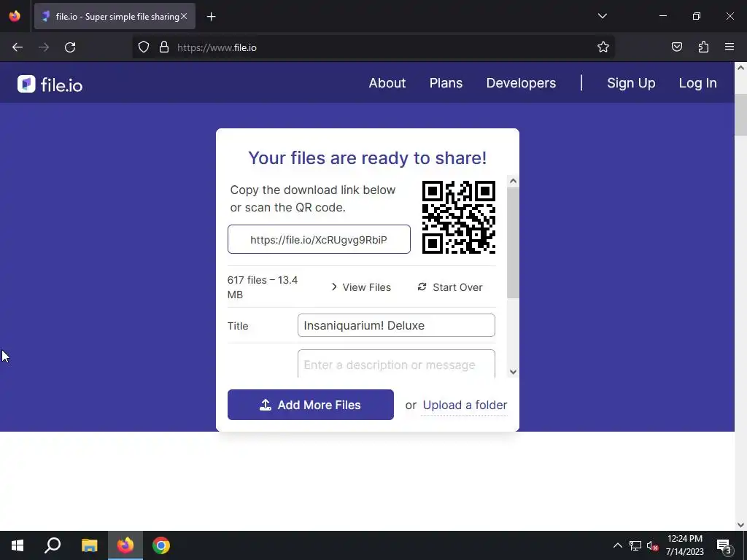The image size is (747, 560).
Task: Click the Title input field
Action: tap(396, 325)
